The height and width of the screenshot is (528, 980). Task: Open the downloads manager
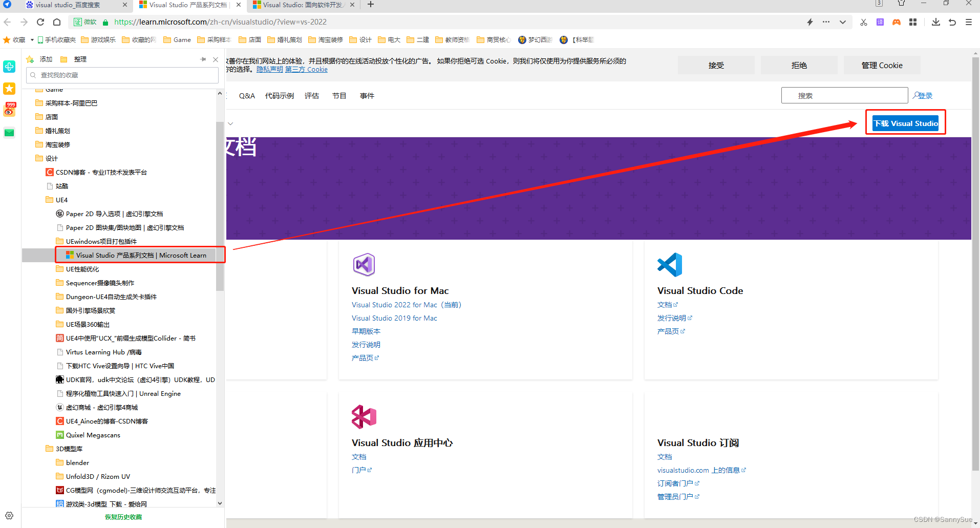(x=936, y=22)
